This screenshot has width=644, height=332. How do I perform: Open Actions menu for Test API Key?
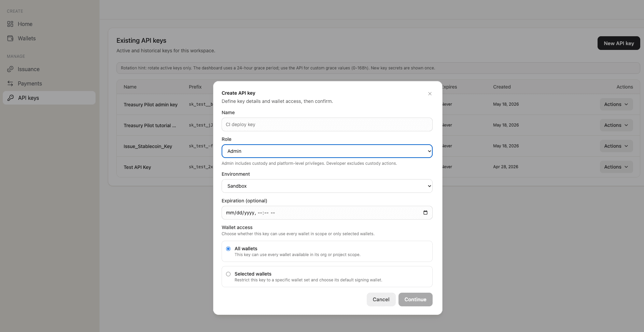616,167
